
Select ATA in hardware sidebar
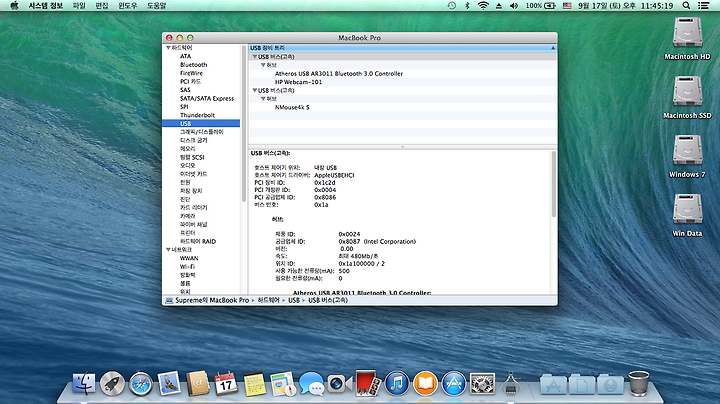point(186,56)
